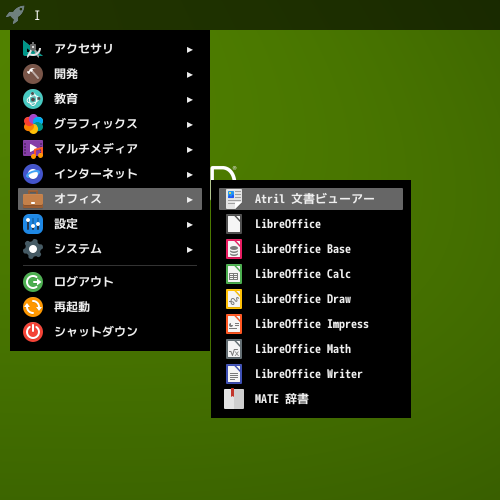Click the オフィス submenu arrow
The image size is (500, 500).
tap(190, 200)
